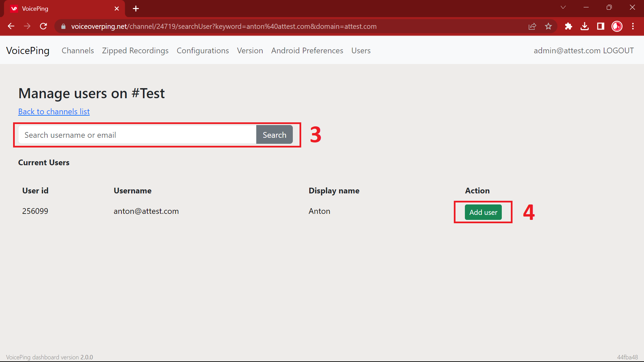644x362 pixels.
Task: Bookmark page using star icon
Action: click(548, 26)
